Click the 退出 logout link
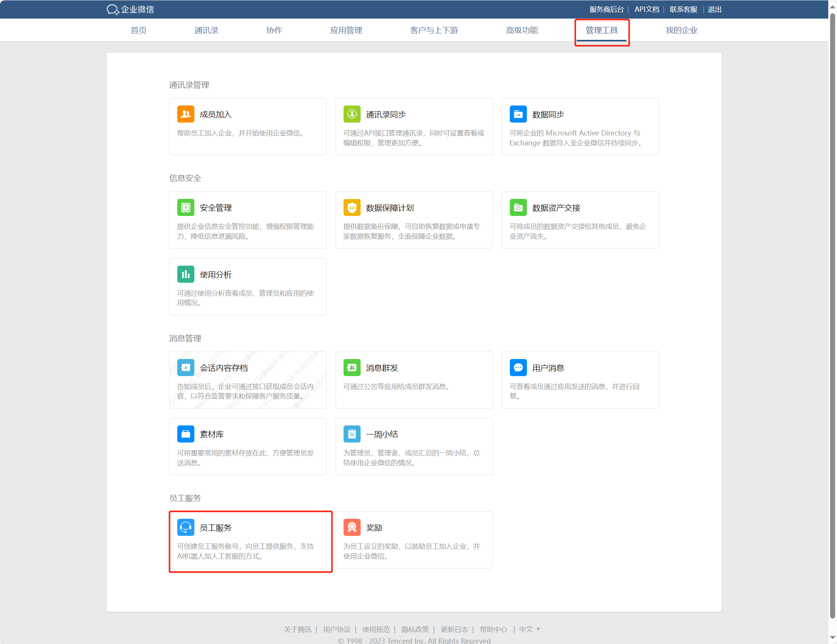Screen dimensions: 837x644 (714, 9)
